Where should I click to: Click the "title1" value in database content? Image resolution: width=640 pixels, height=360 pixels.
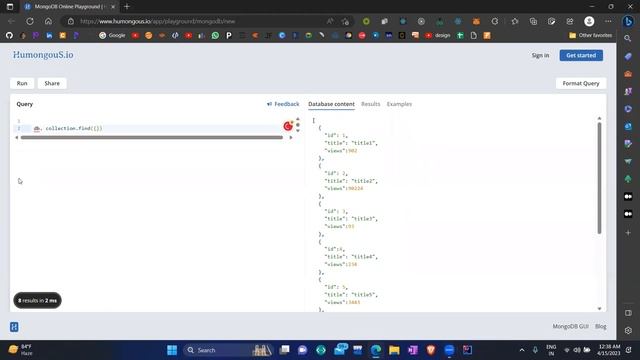point(364,143)
